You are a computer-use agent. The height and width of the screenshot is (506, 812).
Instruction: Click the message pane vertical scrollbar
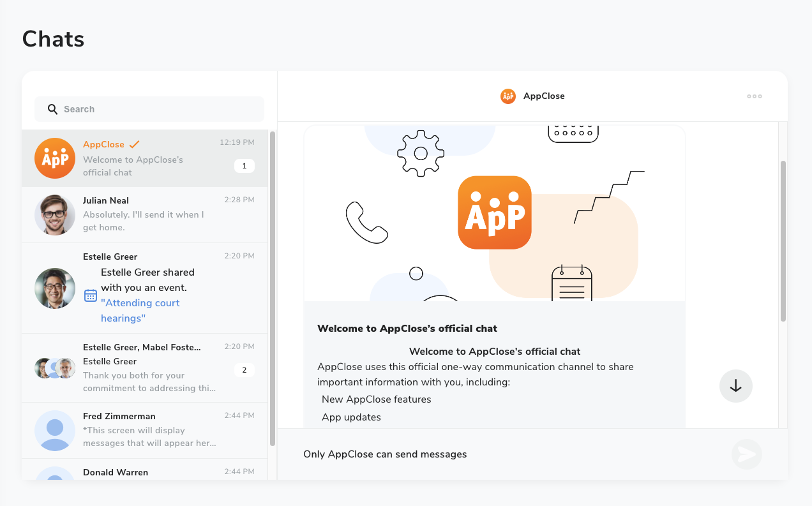[783, 241]
